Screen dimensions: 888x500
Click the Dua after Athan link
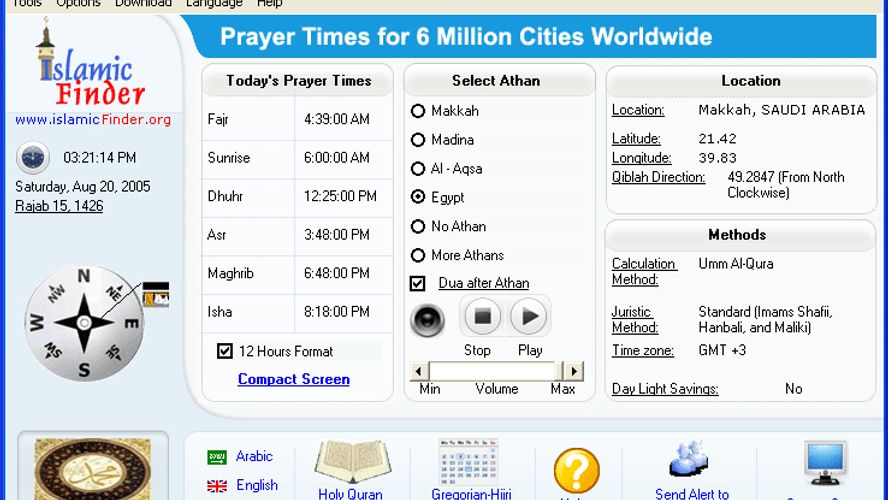[484, 283]
